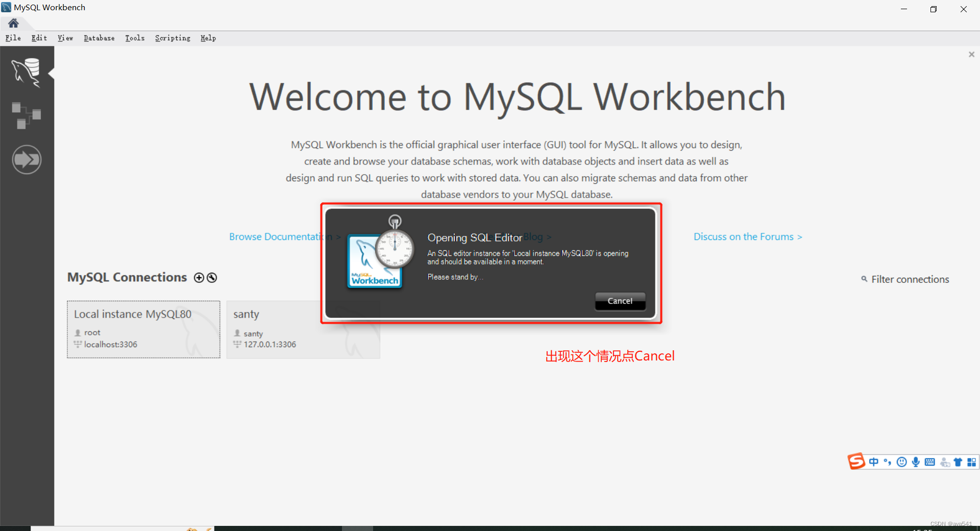The width and height of the screenshot is (980, 531).
Task: Toggle full/half-width punctuation mode
Action: pos(887,462)
